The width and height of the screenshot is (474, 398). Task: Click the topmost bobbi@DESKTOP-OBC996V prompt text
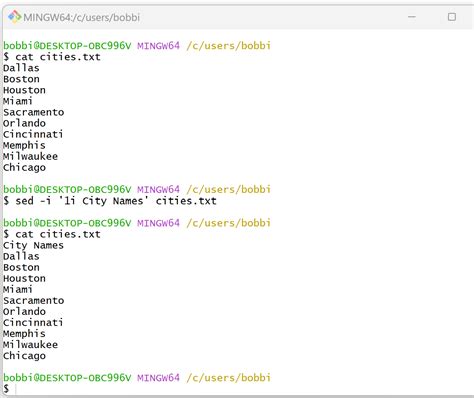click(x=67, y=46)
